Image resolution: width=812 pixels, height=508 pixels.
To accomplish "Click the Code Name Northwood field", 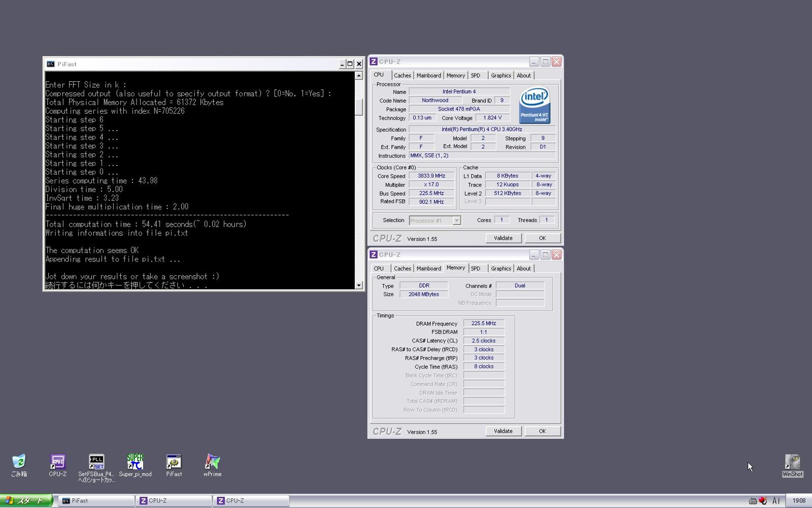I will pos(434,100).
